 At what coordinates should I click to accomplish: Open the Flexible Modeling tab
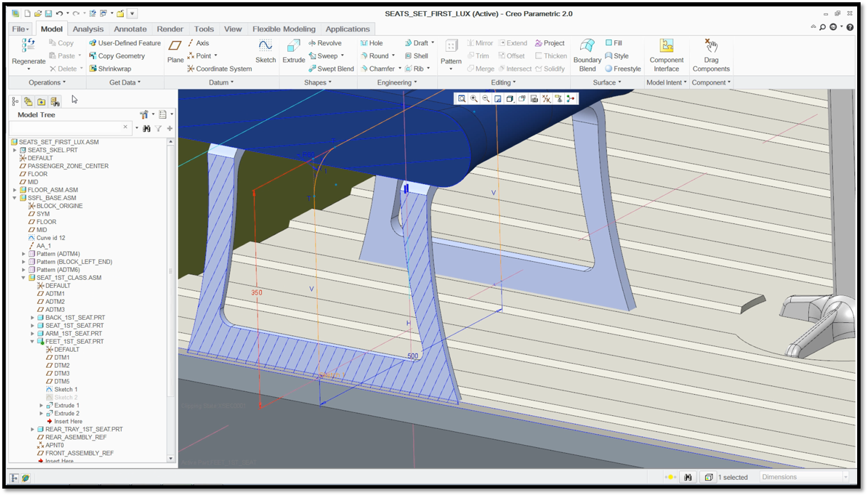point(284,29)
